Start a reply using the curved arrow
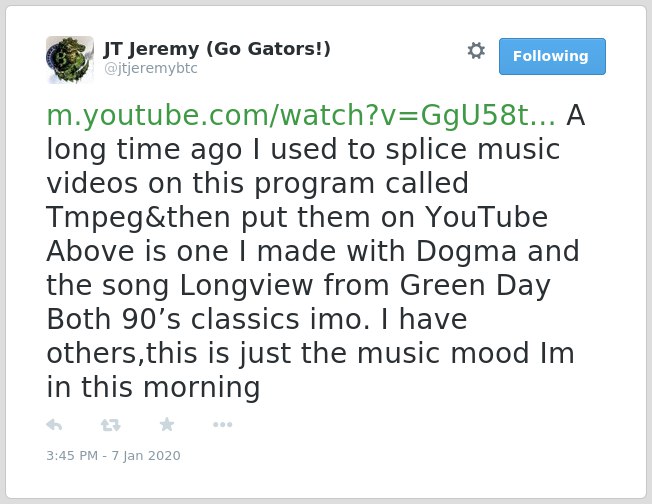This screenshot has height=504, width=652. tap(54, 425)
